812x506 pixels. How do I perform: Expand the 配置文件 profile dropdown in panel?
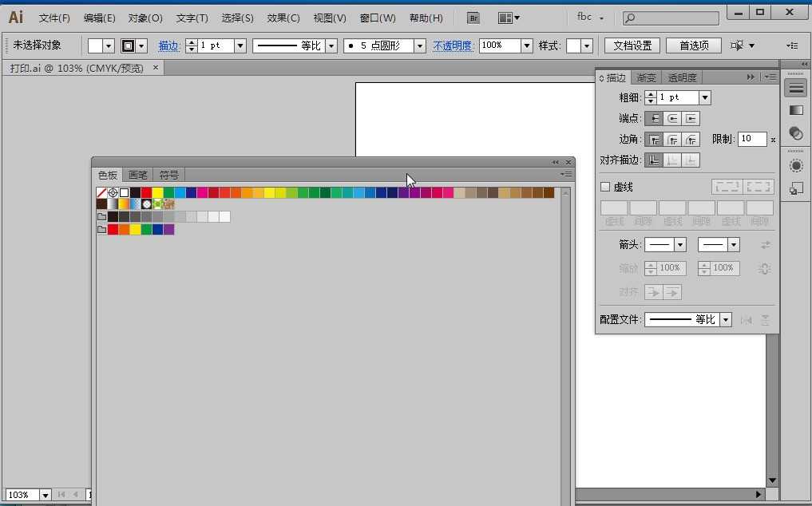point(725,319)
